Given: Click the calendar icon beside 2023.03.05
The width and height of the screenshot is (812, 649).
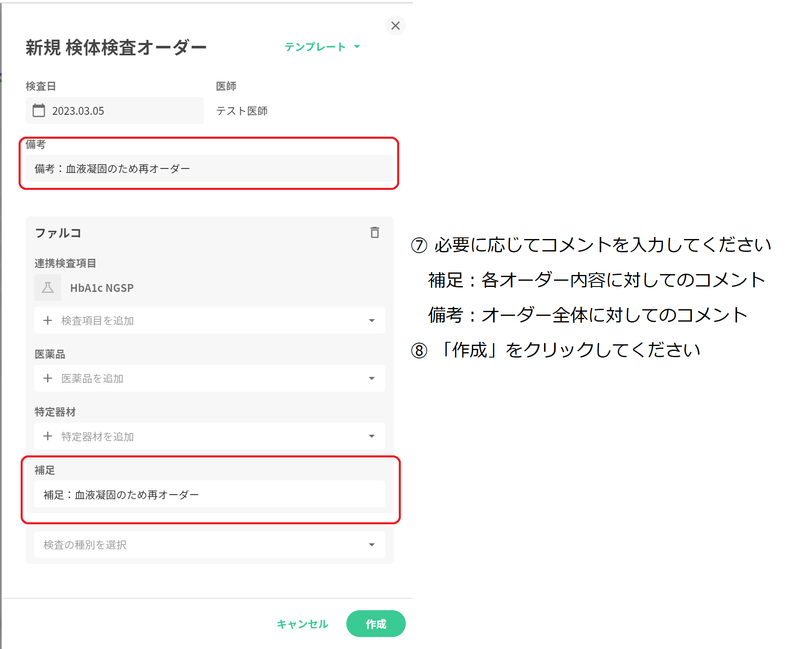Looking at the screenshot, I should click(x=39, y=111).
